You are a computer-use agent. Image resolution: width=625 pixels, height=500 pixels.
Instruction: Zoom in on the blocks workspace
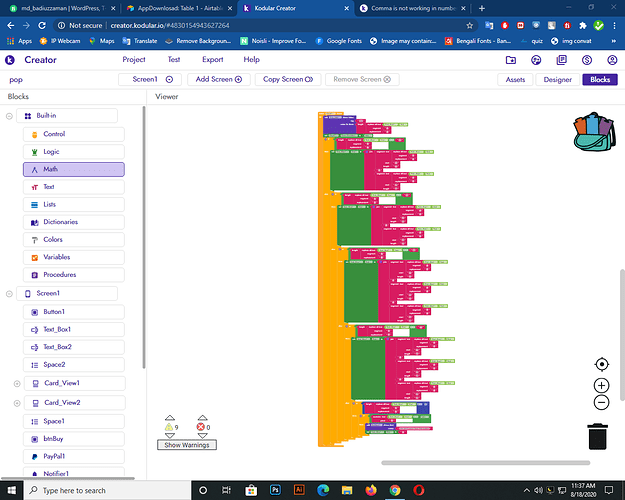click(x=601, y=385)
